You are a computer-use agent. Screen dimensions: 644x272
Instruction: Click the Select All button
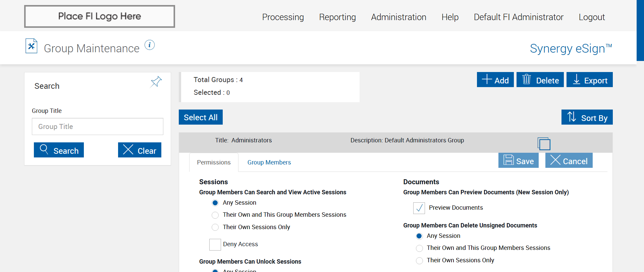201,117
